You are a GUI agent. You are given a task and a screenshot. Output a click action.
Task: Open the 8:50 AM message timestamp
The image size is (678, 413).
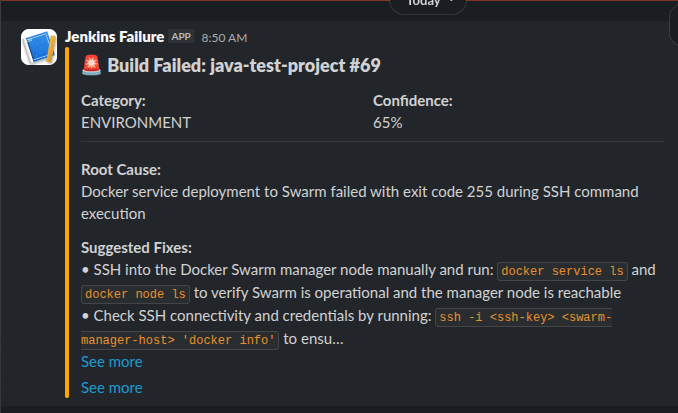(x=224, y=38)
